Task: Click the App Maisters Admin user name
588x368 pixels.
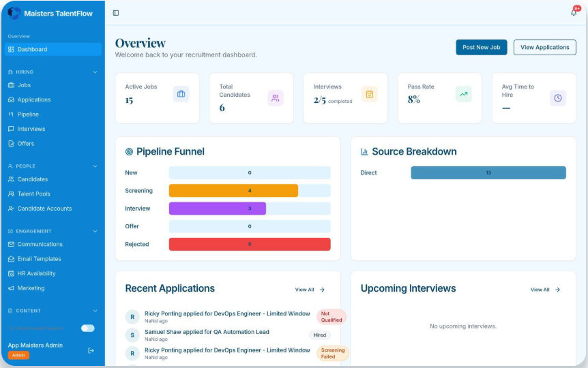Action: 35,346
